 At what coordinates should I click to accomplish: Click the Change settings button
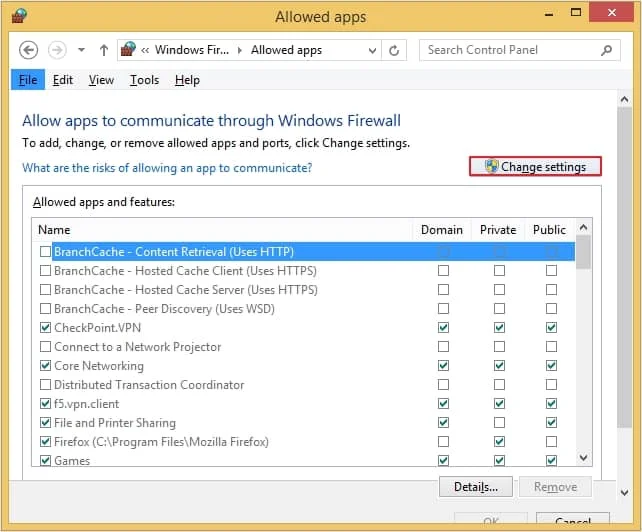point(535,167)
